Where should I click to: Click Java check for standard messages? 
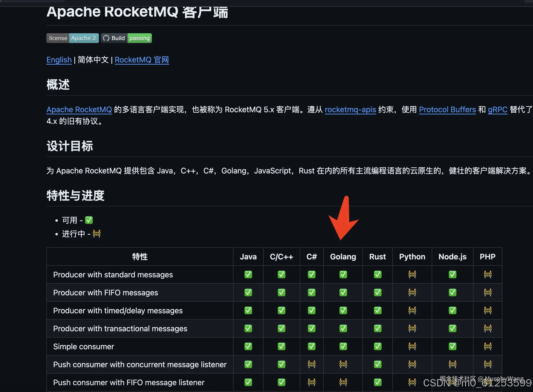tap(248, 274)
